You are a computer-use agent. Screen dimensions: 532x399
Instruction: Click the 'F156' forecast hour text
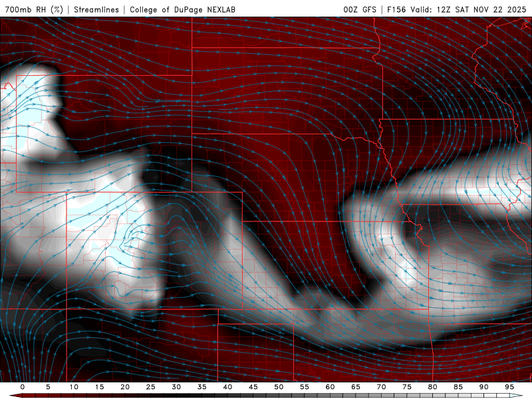point(396,9)
